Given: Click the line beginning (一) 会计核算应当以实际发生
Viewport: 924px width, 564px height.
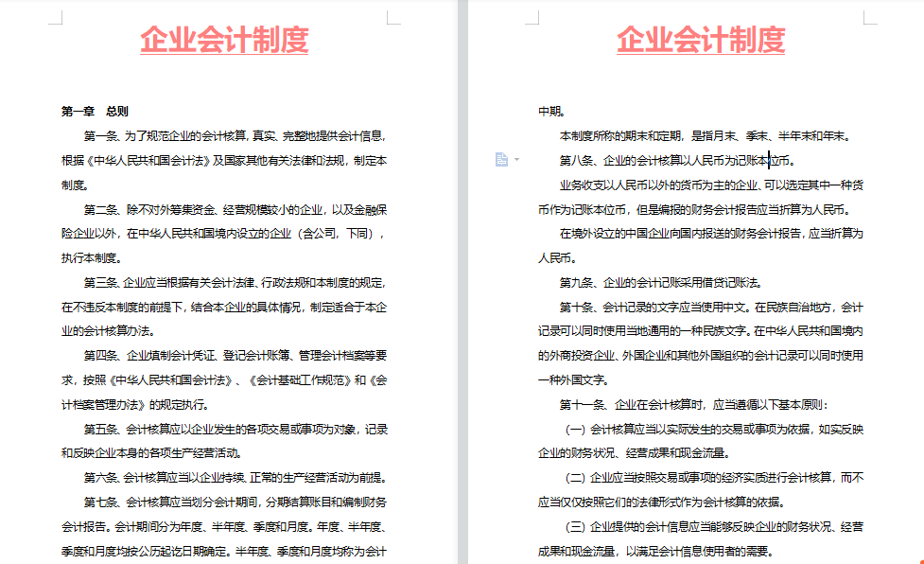Looking at the screenshot, I should coord(714,429).
